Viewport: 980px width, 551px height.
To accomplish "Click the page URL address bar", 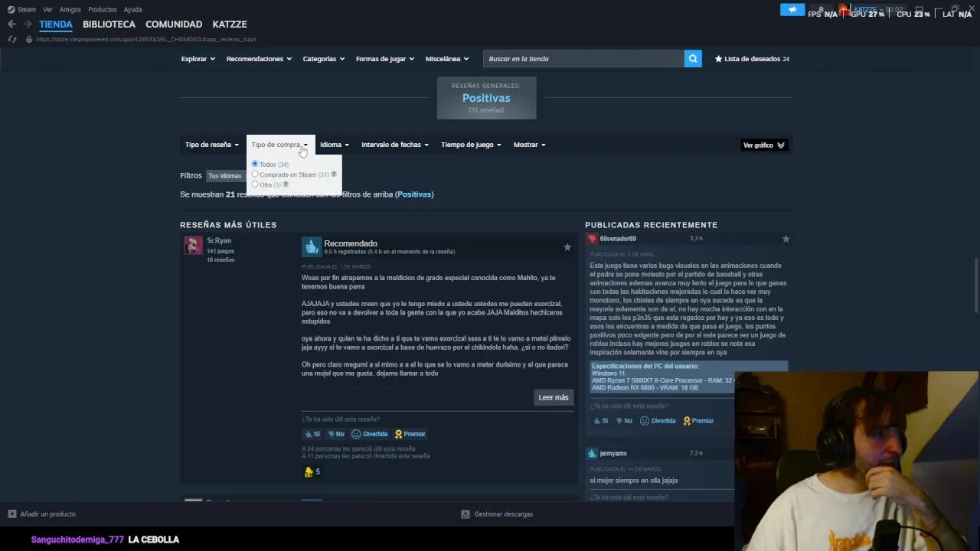I will click(145, 39).
